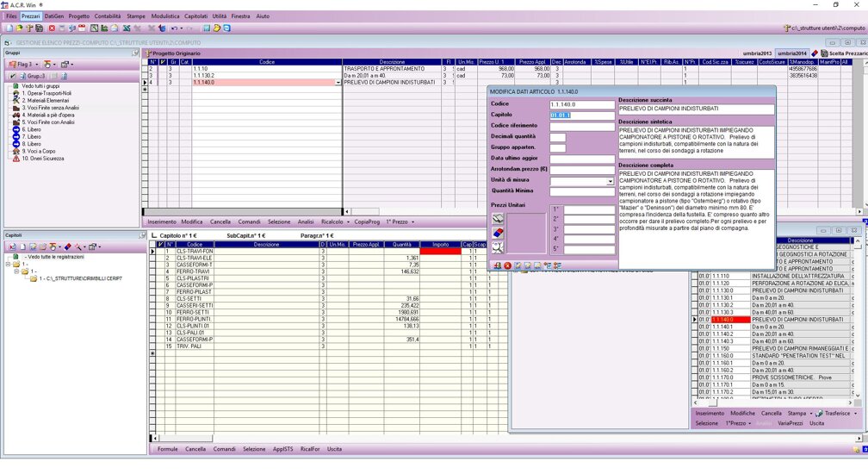This screenshot has height=474, width=868.
Task: Click the checkmark column header in Capitolo grid
Action: point(162,245)
